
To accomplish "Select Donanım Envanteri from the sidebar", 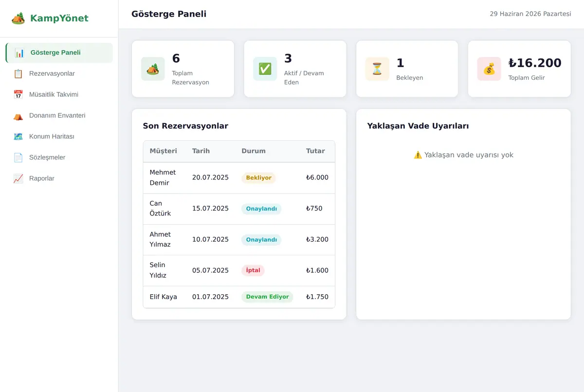I will pos(59,116).
